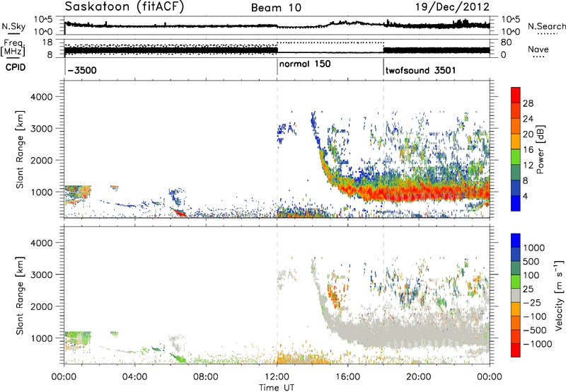Click the red power streak near 06:30

(180, 212)
